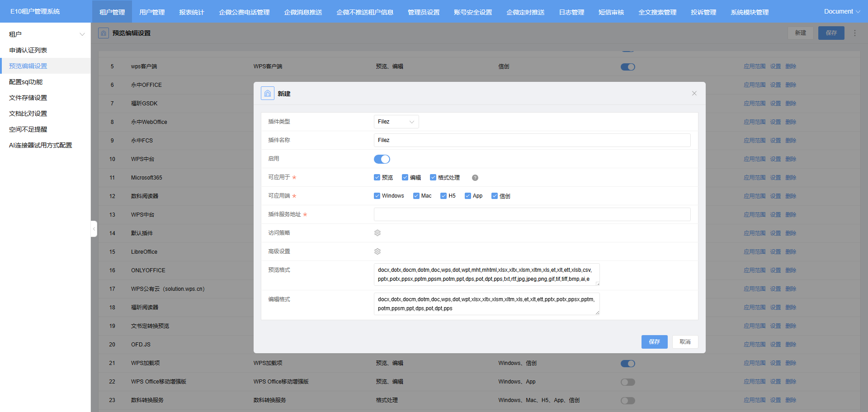Click the help question mark next to 格式处理

coord(475,178)
